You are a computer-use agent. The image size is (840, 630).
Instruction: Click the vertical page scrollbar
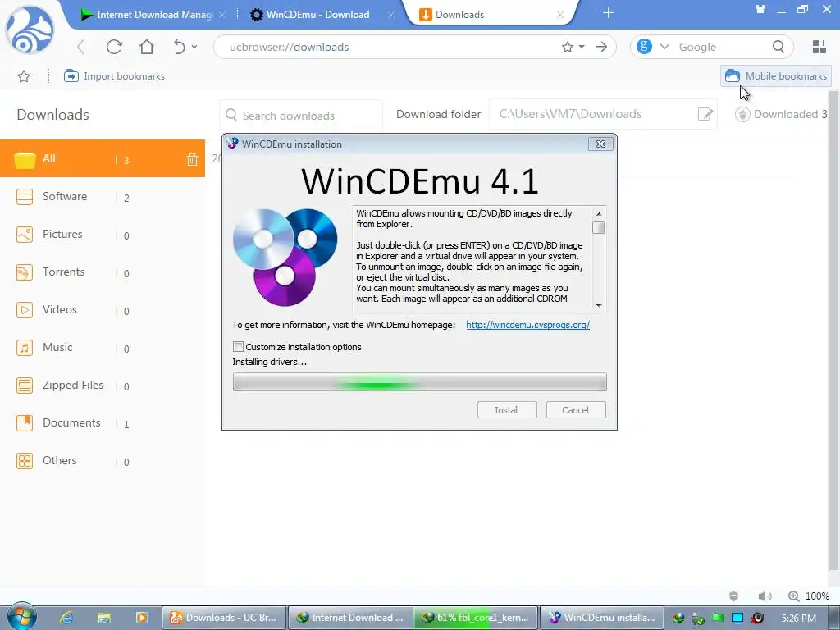834,330
